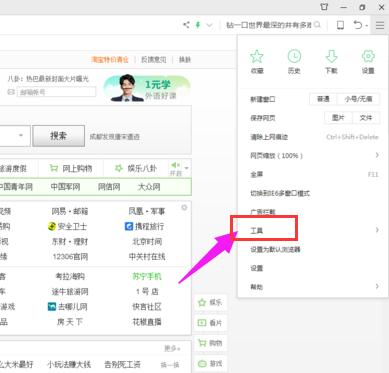The height and width of the screenshot is (373, 389).
Task: Open the 告别死工资 link
Action: 122,364
